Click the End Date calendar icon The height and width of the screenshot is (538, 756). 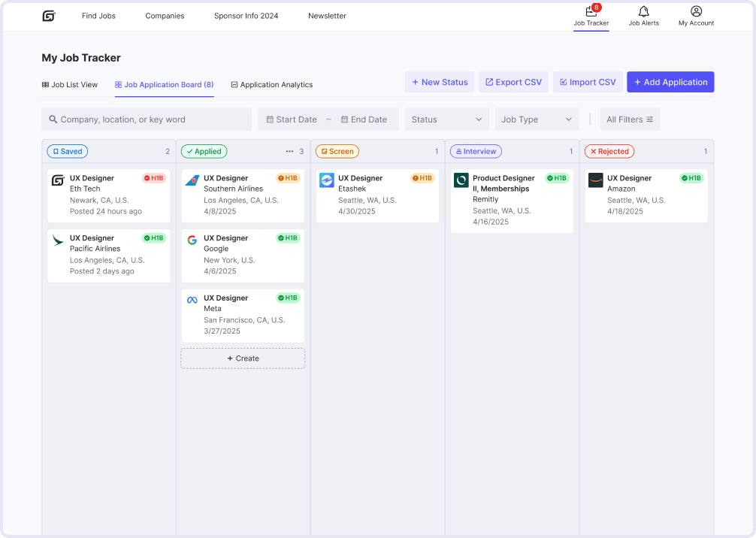[345, 119]
